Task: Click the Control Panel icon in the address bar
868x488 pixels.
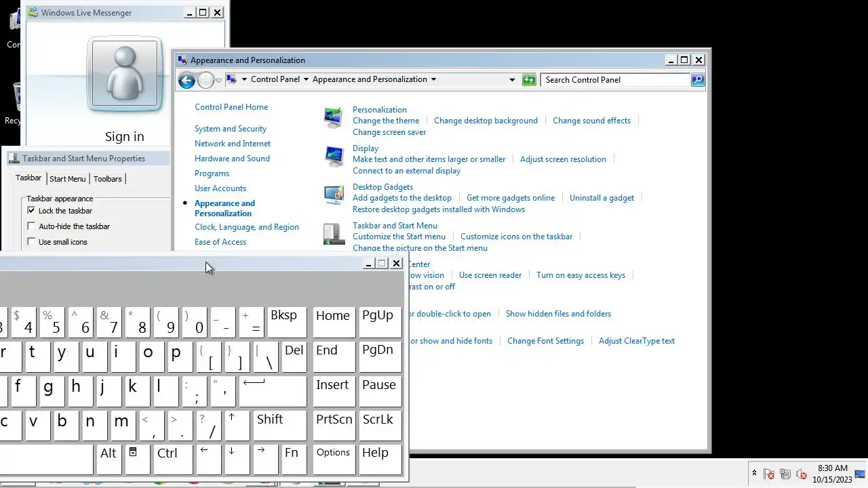Action: coord(231,79)
